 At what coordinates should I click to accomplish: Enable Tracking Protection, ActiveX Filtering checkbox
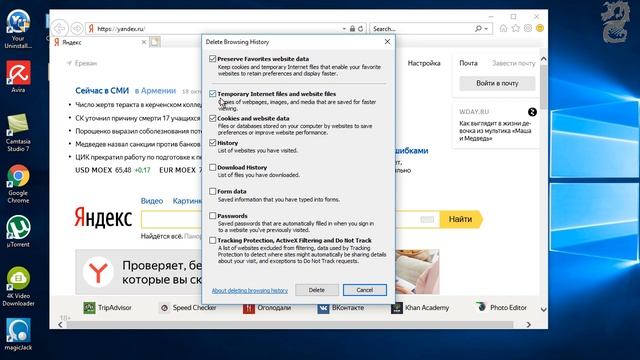[x=213, y=240]
